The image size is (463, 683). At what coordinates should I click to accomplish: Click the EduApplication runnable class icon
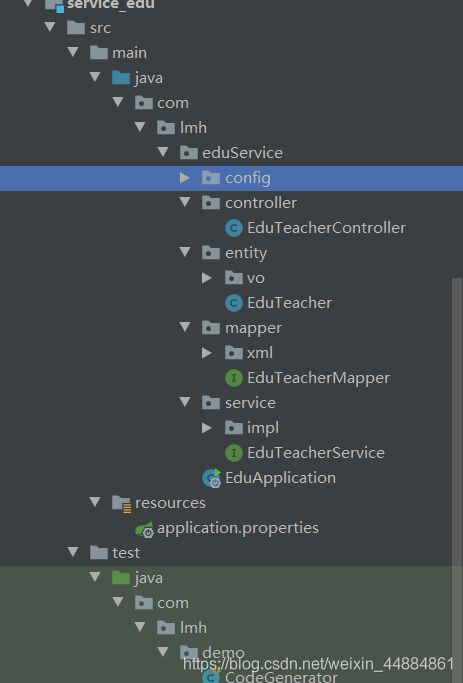click(x=212, y=478)
